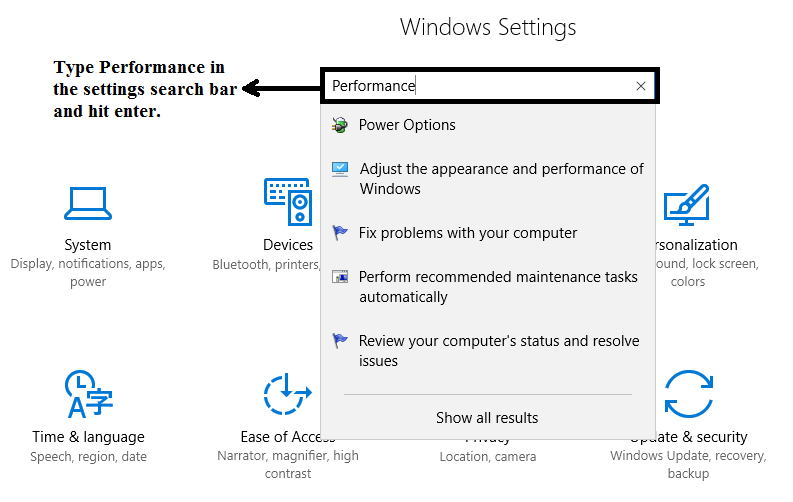
Task: Open the Ease of Access dashed-circle icon
Action: (x=287, y=394)
